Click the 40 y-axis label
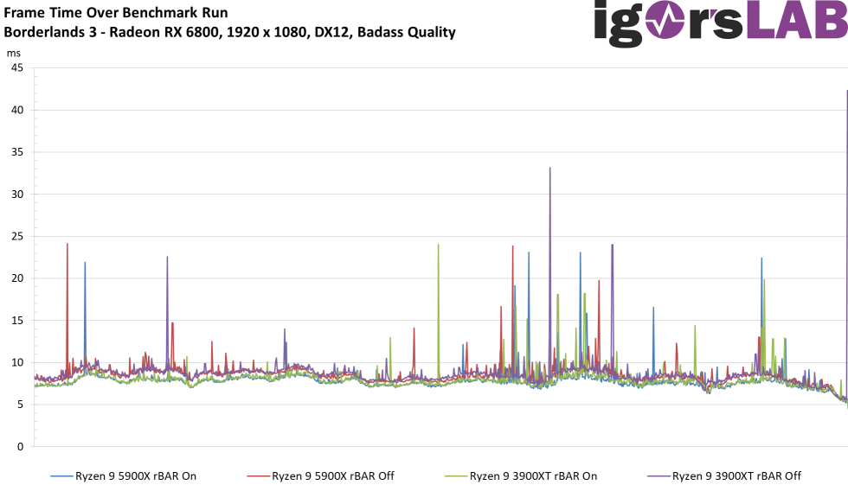This screenshot has height=504, width=848. 17,110
